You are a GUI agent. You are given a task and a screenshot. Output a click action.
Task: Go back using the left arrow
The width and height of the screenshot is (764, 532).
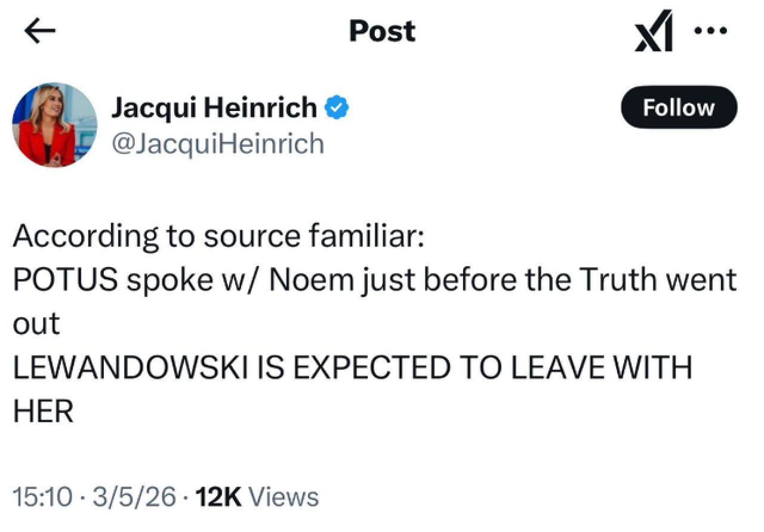click(39, 32)
